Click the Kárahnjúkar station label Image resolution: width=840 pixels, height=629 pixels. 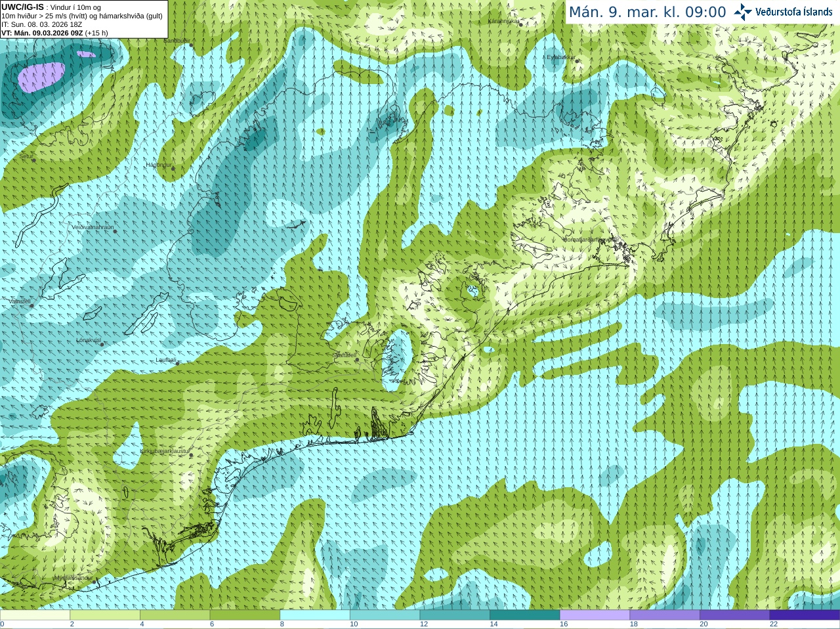pyautogui.click(x=503, y=21)
